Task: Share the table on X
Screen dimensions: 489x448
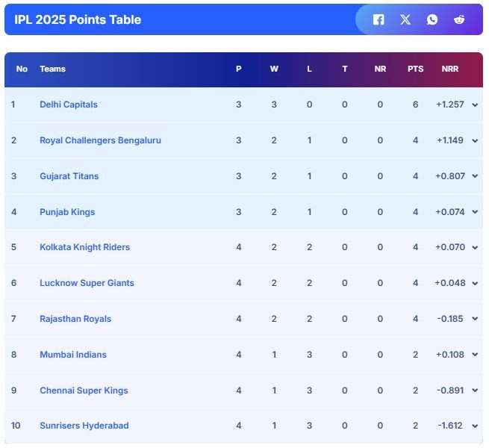Action: pyautogui.click(x=405, y=19)
